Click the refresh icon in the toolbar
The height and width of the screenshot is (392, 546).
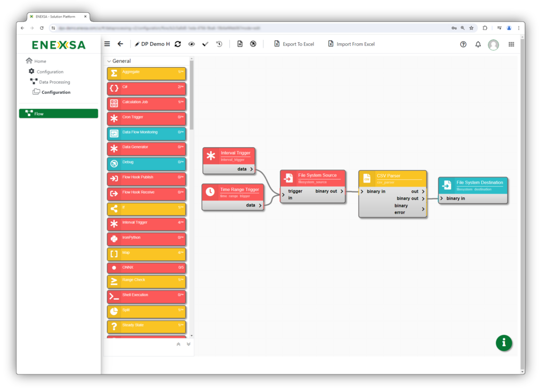point(178,44)
